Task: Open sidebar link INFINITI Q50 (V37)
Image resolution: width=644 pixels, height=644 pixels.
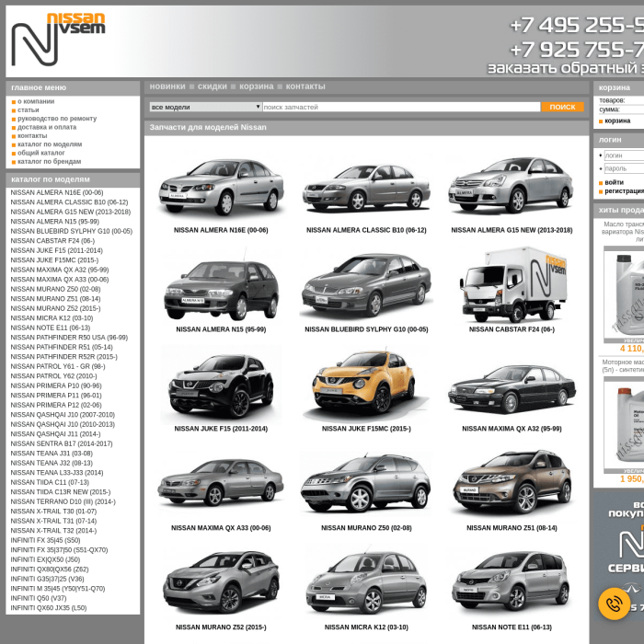Action: point(39,598)
